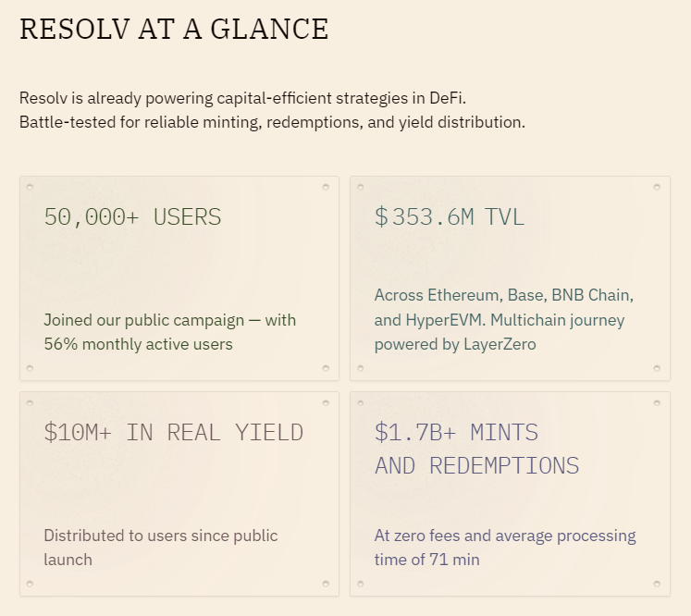Click the dollar sign icon before 353.6M

[x=382, y=216]
